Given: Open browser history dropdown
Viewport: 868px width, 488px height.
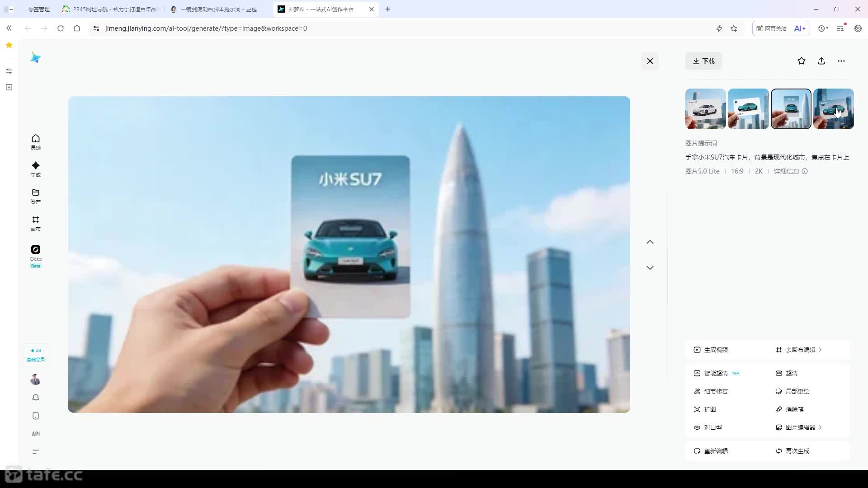Looking at the screenshot, I should [x=823, y=28].
